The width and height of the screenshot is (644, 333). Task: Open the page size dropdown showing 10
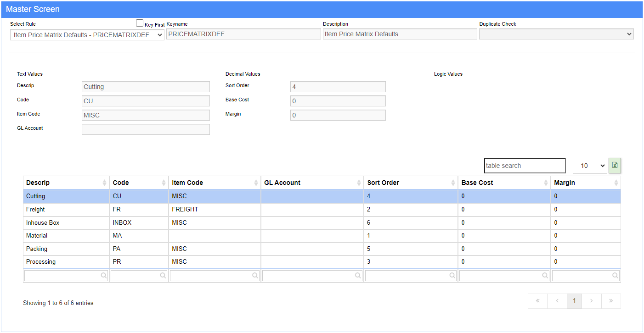[x=590, y=166]
